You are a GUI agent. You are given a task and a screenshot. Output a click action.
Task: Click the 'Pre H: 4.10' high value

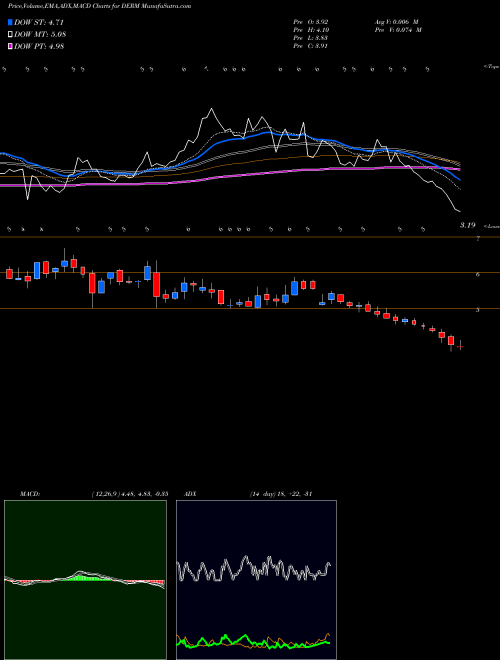tap(311, 30)
